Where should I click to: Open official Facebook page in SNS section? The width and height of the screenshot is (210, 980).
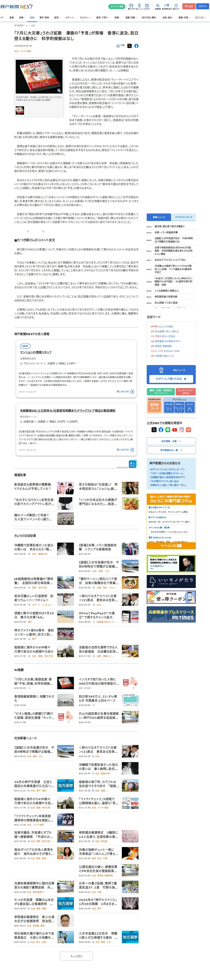pos(161,430)
